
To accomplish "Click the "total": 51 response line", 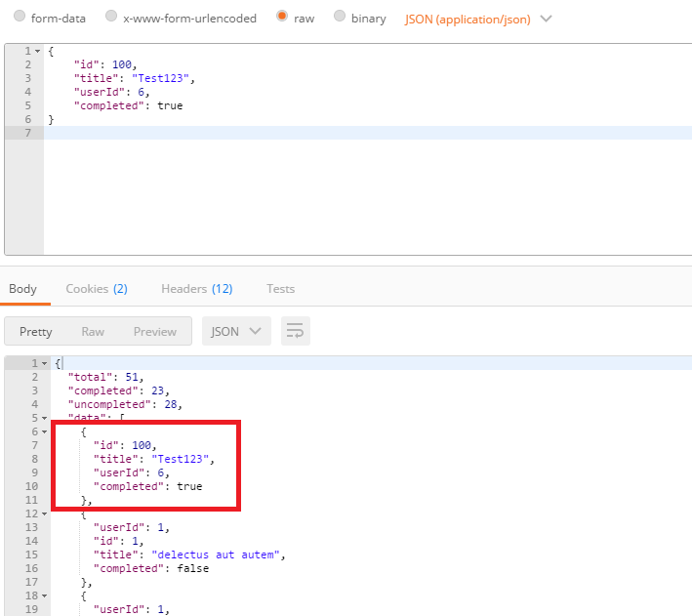I will pyautogui.click(x=106, y=377).
